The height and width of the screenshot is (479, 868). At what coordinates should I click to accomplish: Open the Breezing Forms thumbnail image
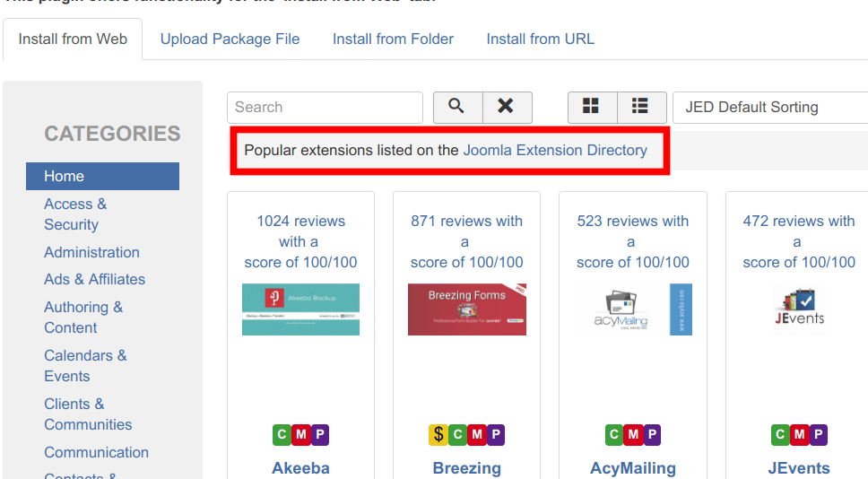coord(466,309)
